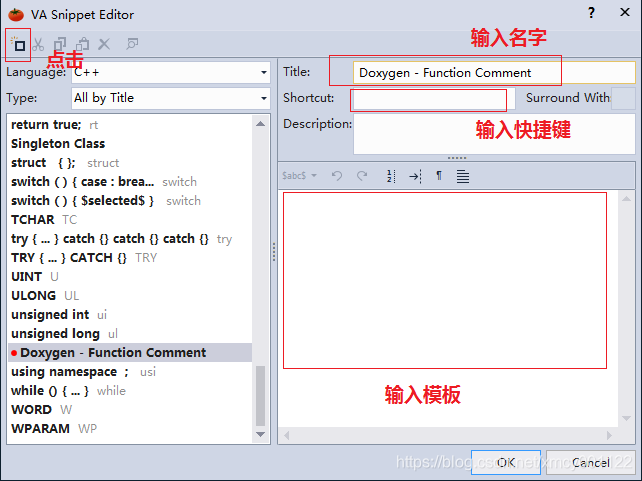Select 'try { ... } catch {} catch {}' snippet
The image size is (642, 481).
[130, 239]
